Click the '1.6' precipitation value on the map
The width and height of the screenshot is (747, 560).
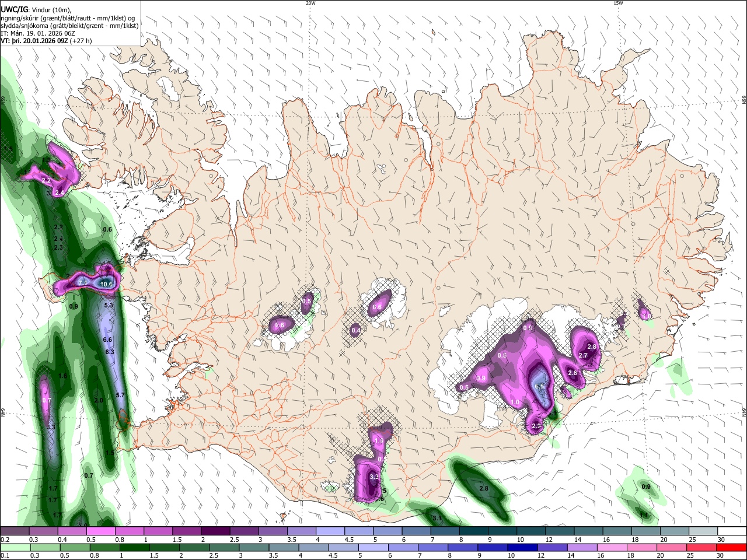(63, 376)
